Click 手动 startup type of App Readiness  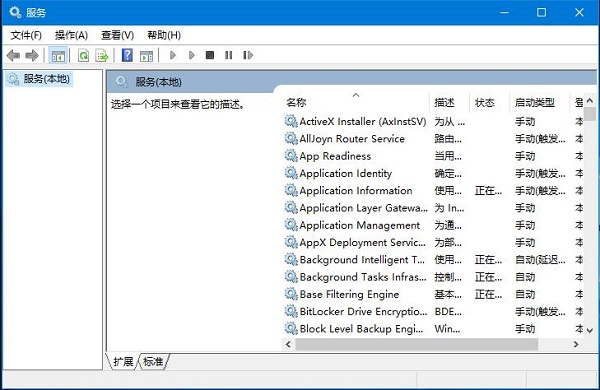pos(525,156)
